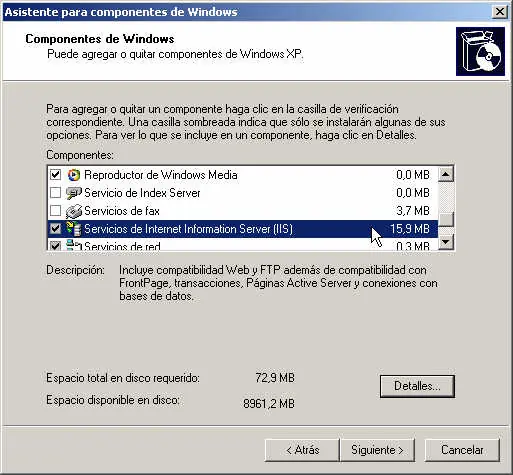Click the fax services icon

tap(74, 211)
